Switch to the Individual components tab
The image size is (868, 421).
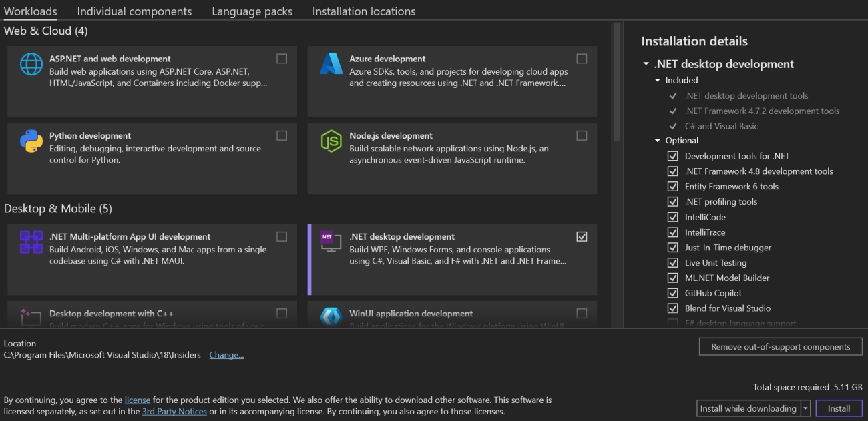(134, 11)
